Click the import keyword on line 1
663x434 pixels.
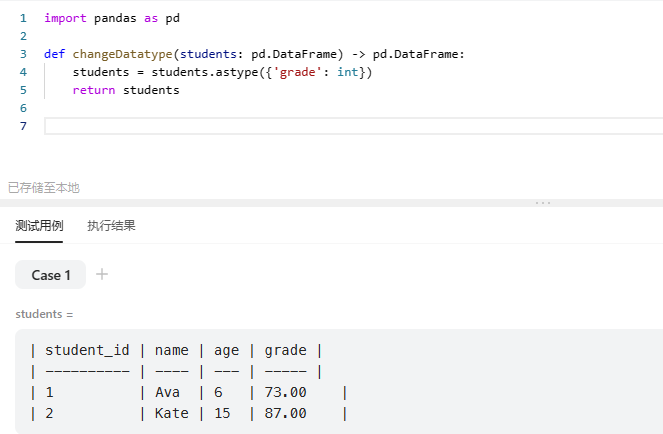(65, 18)
